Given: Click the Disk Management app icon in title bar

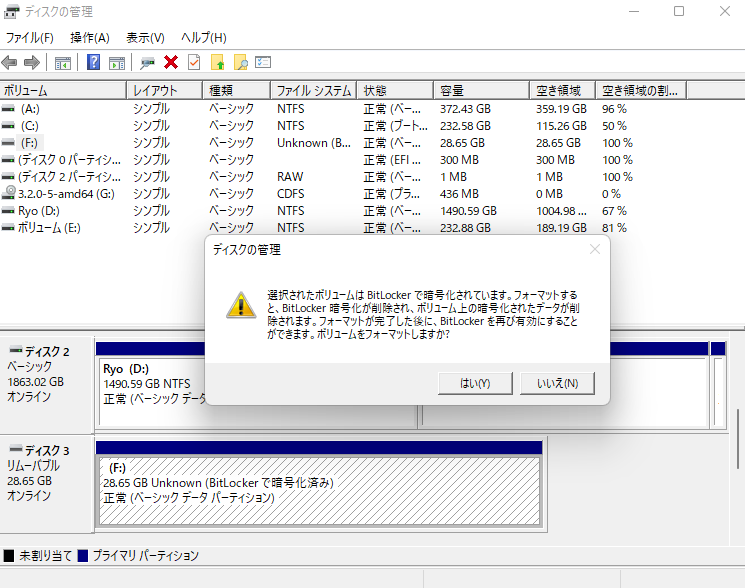Looking at the screenshot, I should pos(12,11).
